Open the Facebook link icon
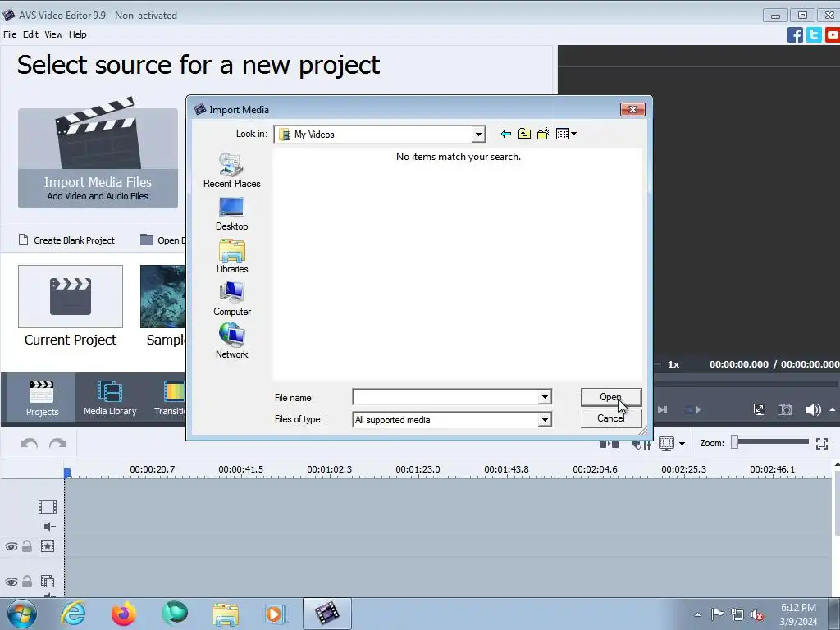Screen dimensions: 840x630 click(796, 34)
